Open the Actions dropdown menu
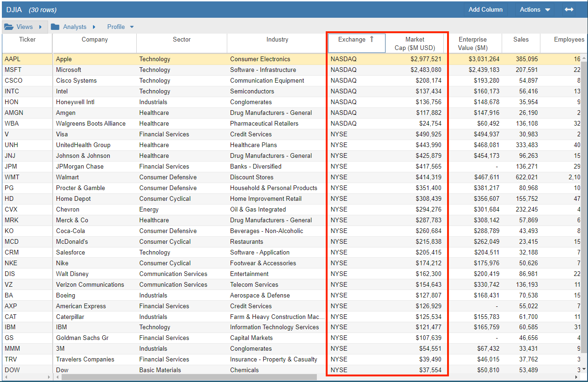The width and height of the screenshot is (588, 382). click(535, 9)
